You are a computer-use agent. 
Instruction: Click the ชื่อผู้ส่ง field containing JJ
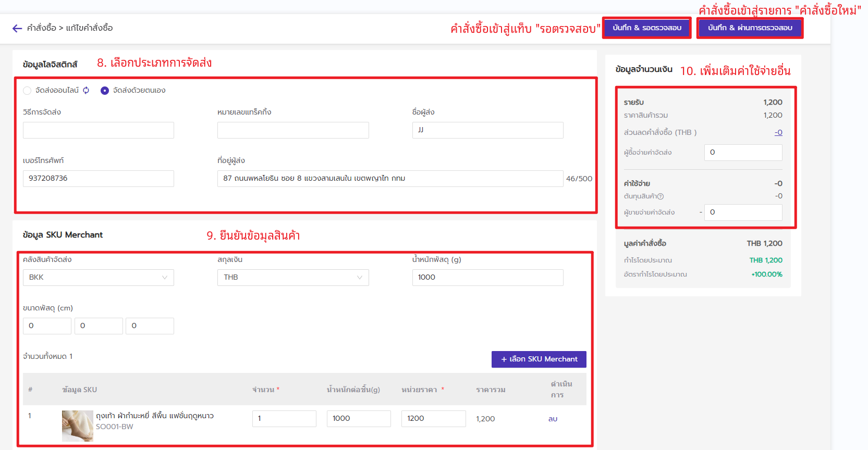tap(488, 130)
